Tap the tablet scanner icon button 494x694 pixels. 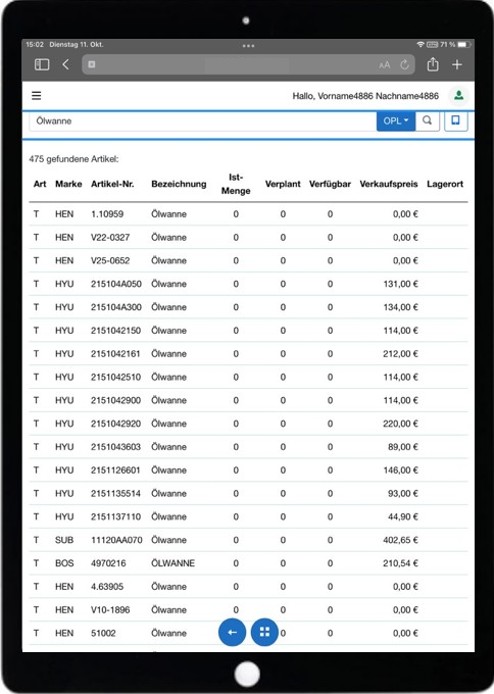click(455, 120)
